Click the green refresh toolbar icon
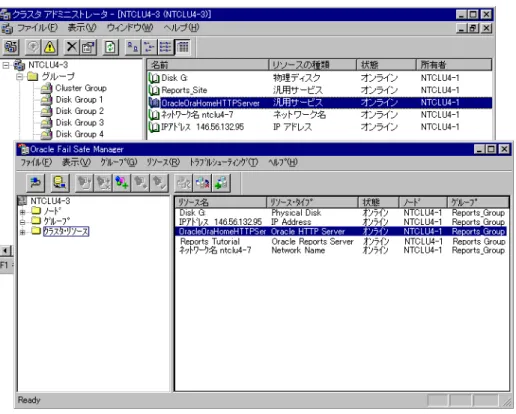This screenshot has width=516, height=414. pyautogui.click(x=110, y=47)
